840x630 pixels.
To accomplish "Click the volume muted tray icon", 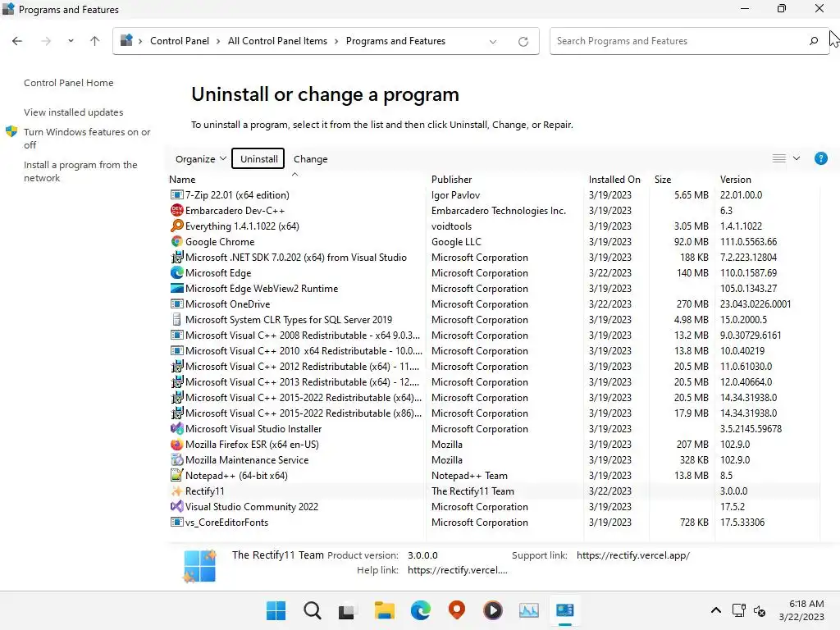I will [760, 610].
